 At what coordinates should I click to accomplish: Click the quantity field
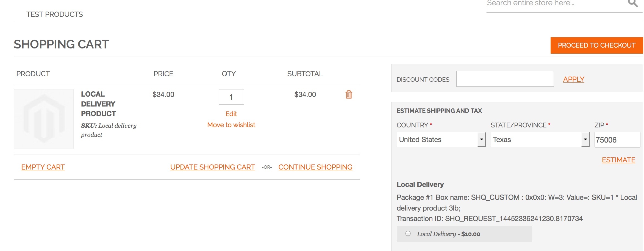pos(231,97)
